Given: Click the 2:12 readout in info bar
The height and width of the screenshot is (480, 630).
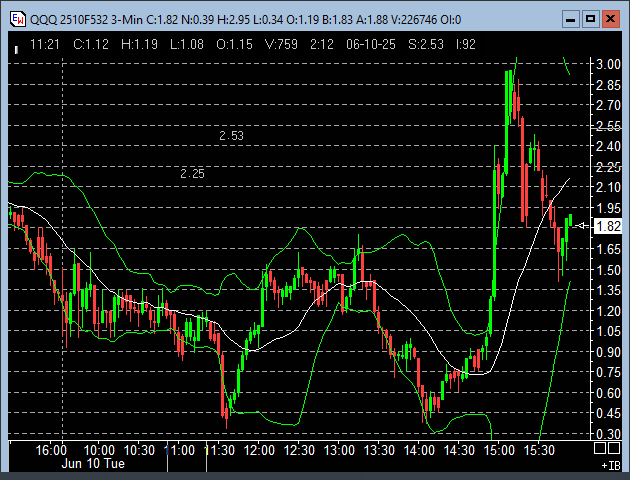Looking at the screenshot, I should point(322,44).
